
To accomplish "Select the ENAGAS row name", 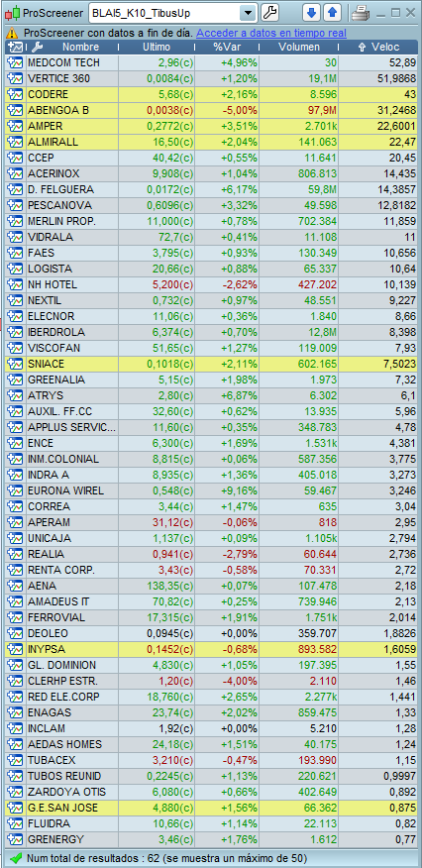I will 50,712.
